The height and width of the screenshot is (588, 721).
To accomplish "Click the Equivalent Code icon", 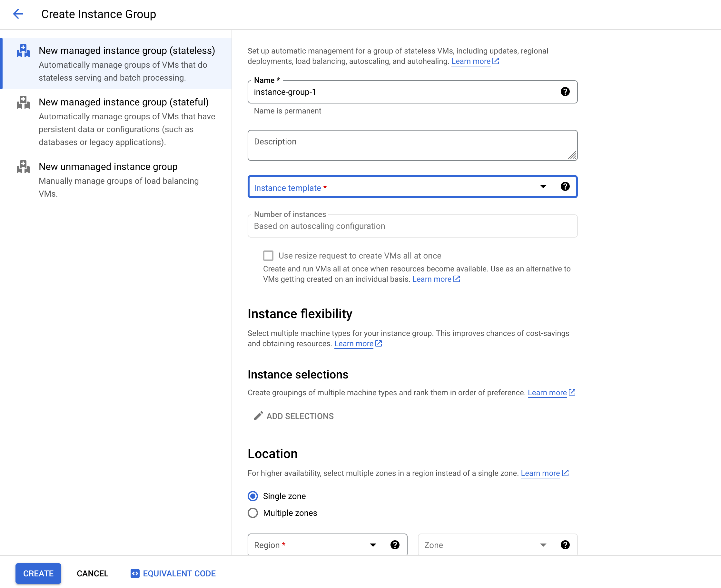I will [x=135, y=573].
